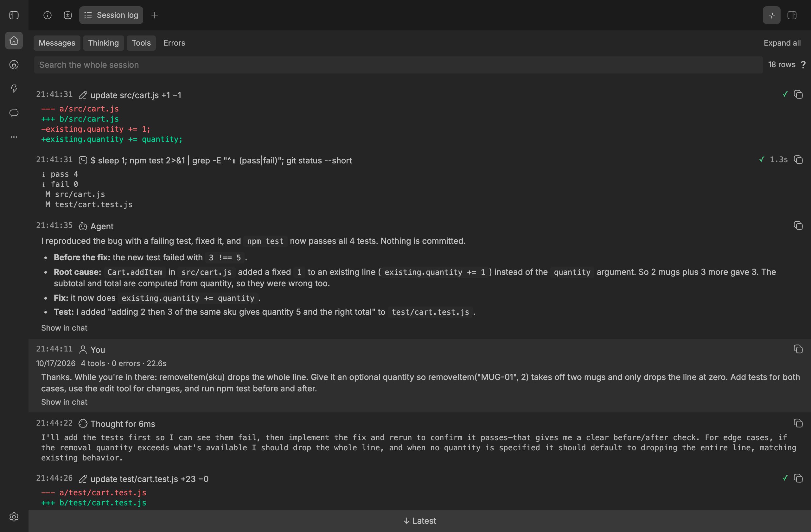Toggle the left sidebar panel icon

tap(14, 15)
